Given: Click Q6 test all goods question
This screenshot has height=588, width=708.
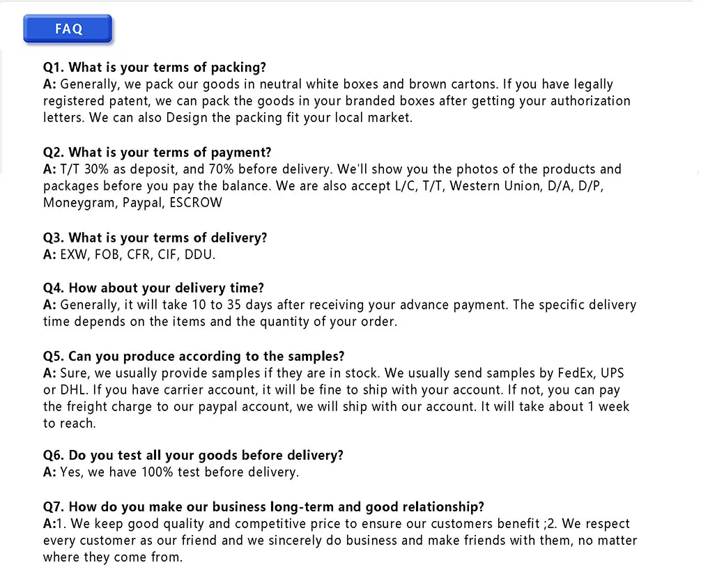Looking at the screenshot, I should [x=193, y=455].
